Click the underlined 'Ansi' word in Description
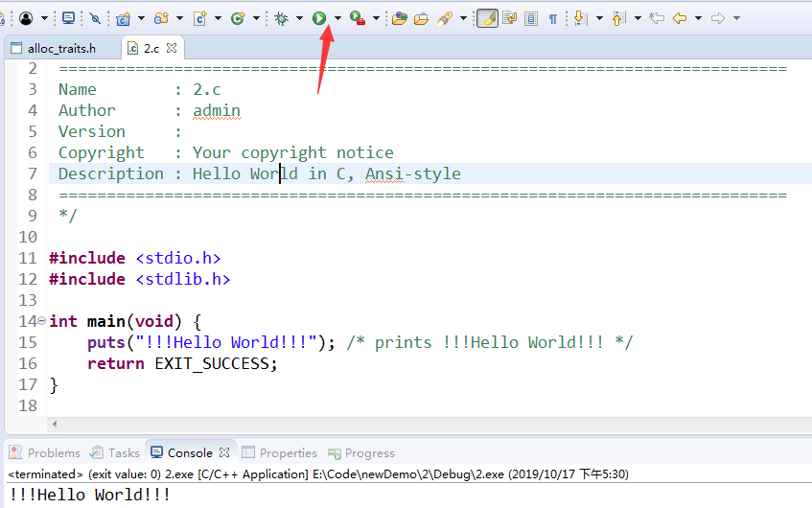Viewport: 812px width, 508px height. pos(384,173)
